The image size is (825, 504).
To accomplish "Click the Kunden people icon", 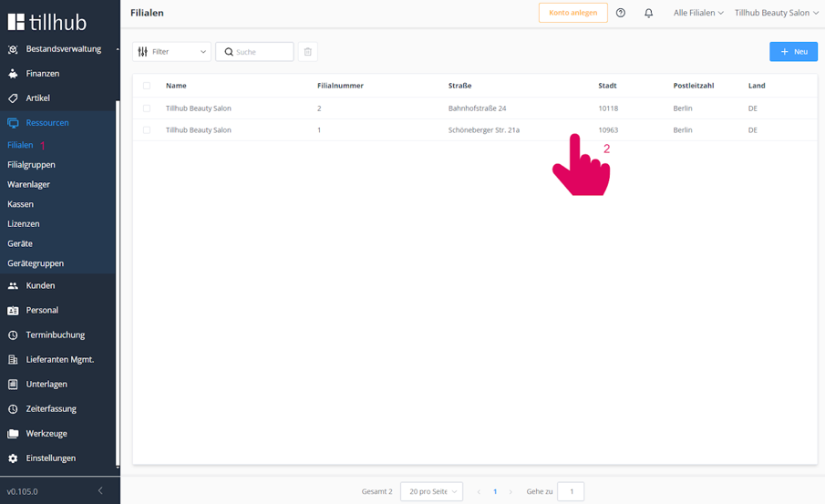I will 13,285.
